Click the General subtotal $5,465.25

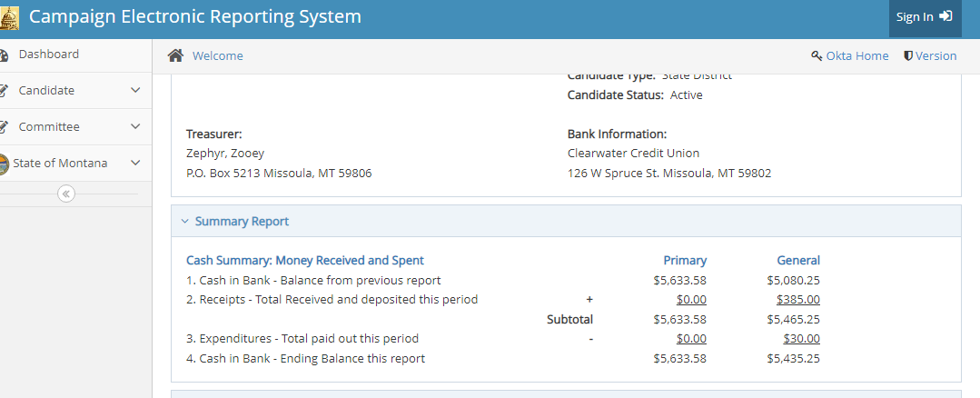tap(793, 319)
